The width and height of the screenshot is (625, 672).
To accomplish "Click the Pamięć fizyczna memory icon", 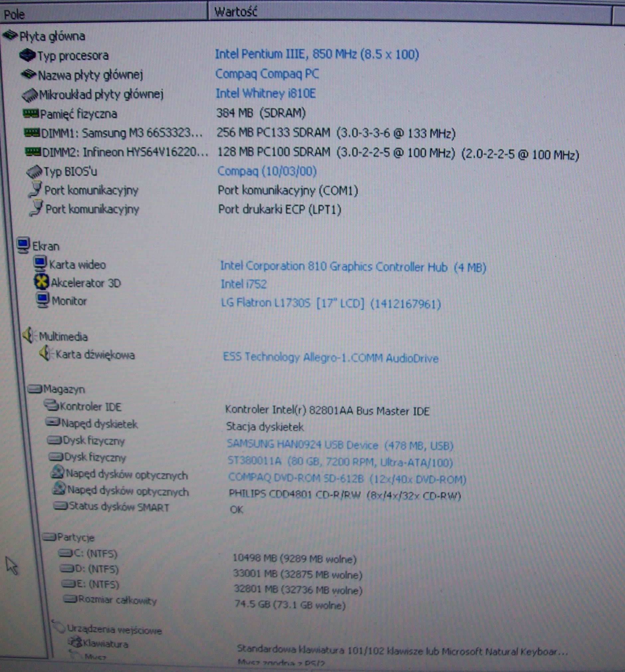I will [x=31, y=113].
